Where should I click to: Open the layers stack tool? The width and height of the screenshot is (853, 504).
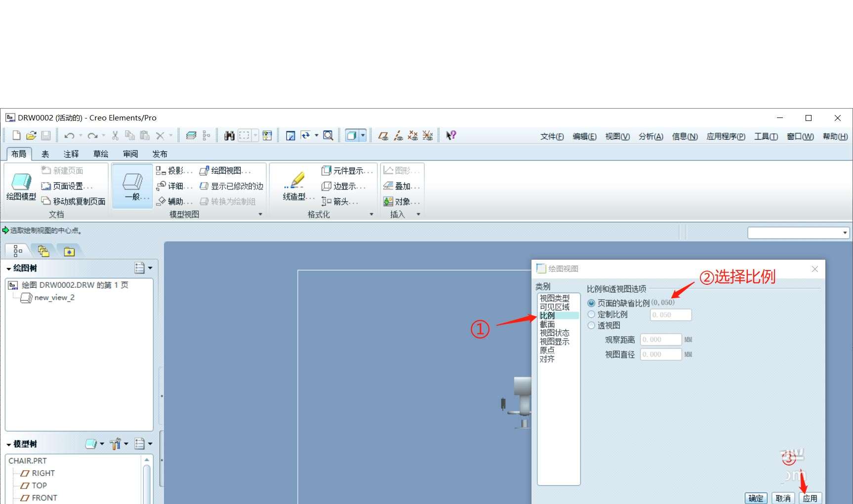(192, 135)
